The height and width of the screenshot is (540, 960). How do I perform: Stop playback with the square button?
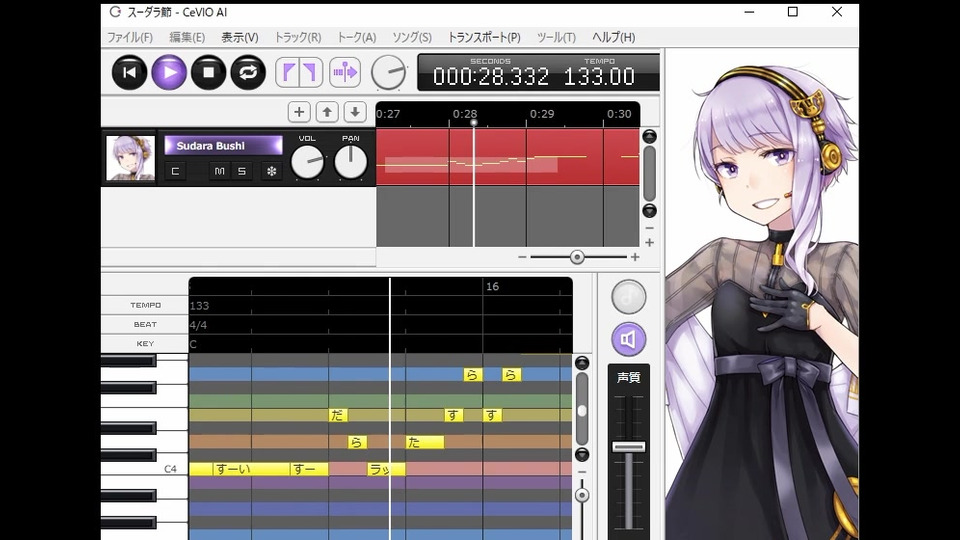[208, 72]
